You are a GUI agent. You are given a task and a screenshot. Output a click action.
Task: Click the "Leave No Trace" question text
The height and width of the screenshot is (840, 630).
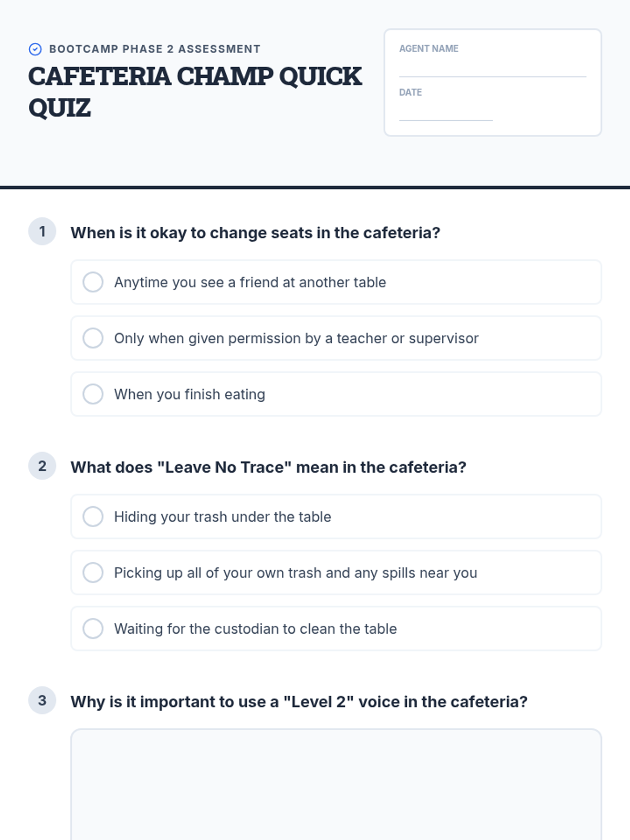(268, 467)
